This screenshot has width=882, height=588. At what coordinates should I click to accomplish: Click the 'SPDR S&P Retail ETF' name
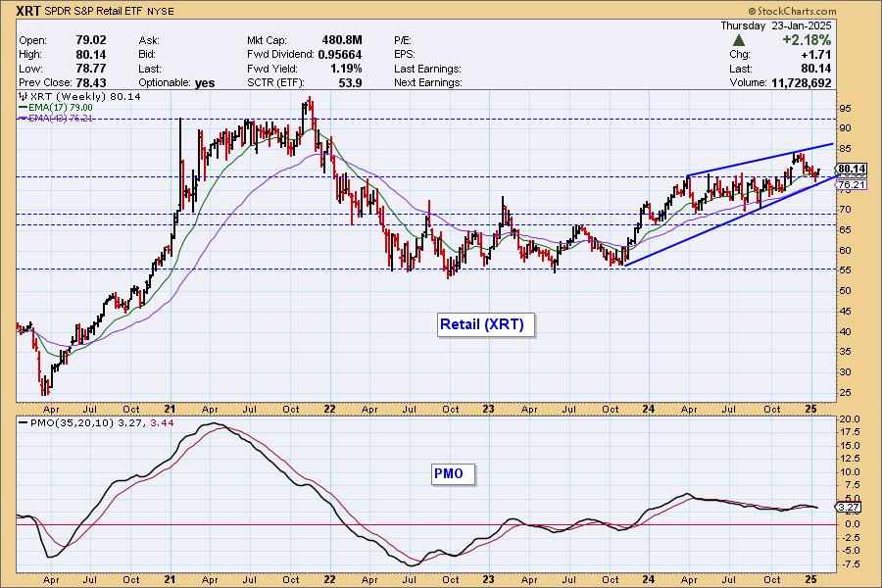click(x=94, y=11)
